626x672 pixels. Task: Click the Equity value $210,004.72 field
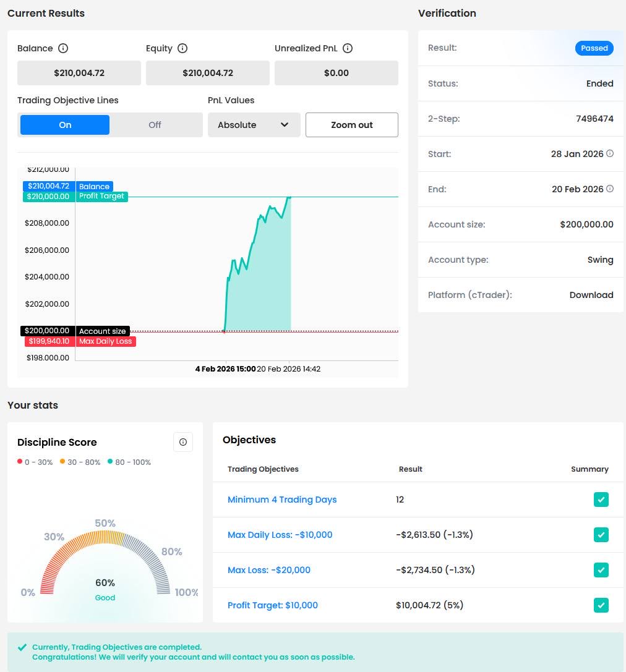tap(207, 73)
